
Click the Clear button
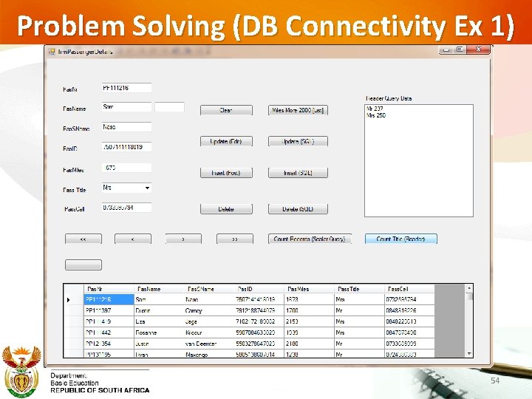[226, 110]
